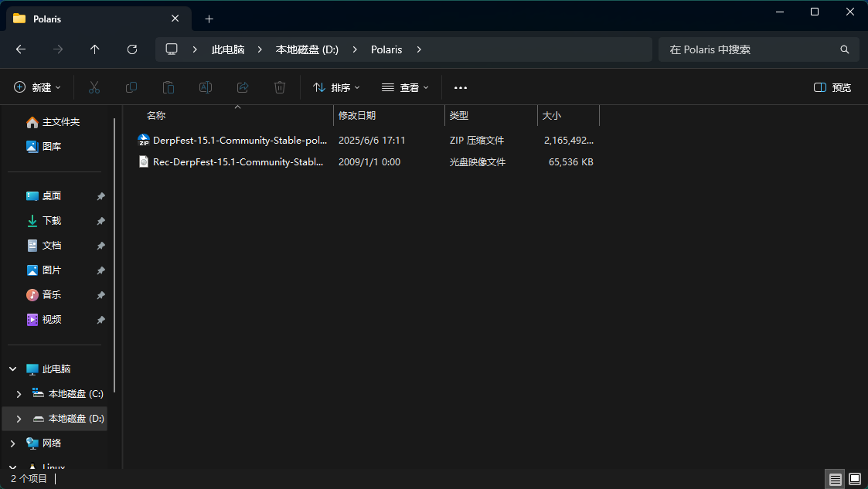
Task: Refresh the Polaris folder view
Action: pyautogui.click(x=131, y=49)
